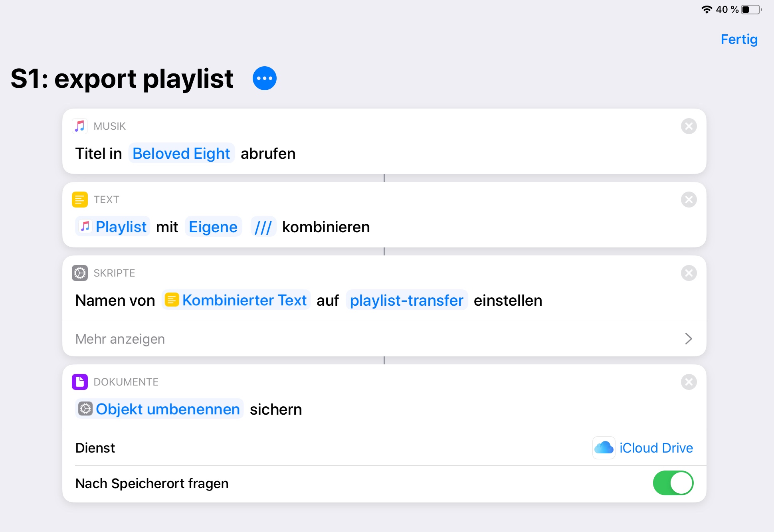Tap the Skripte gear icon
Viewport: 774px width, 532px height.
click(80, 273)
